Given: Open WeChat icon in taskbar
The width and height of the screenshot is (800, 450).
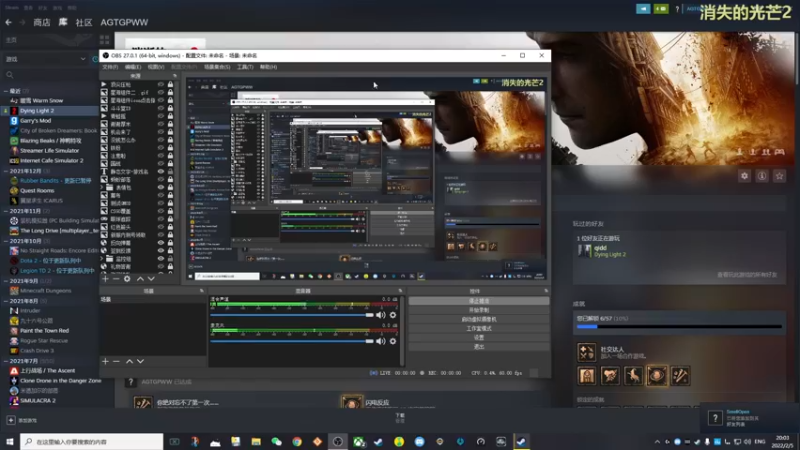Looking at the screenshot, I should [277, 441].
